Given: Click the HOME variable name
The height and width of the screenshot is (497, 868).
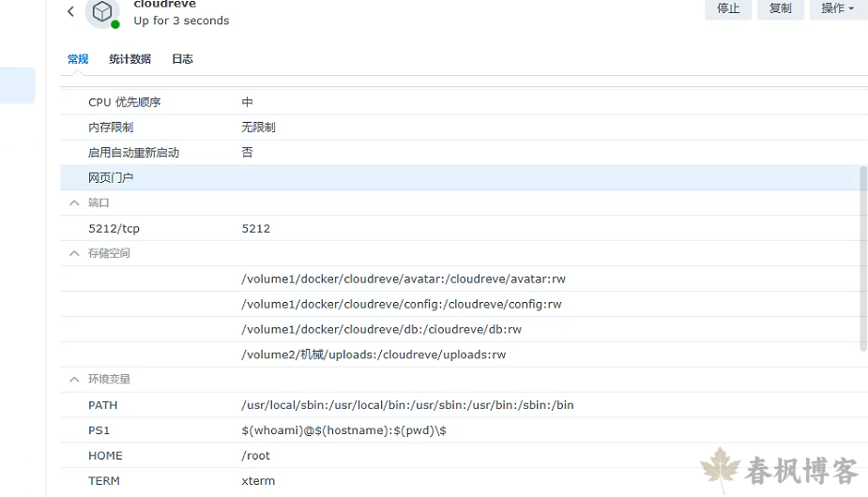Looking at the screenshot, I should (105, 456).
